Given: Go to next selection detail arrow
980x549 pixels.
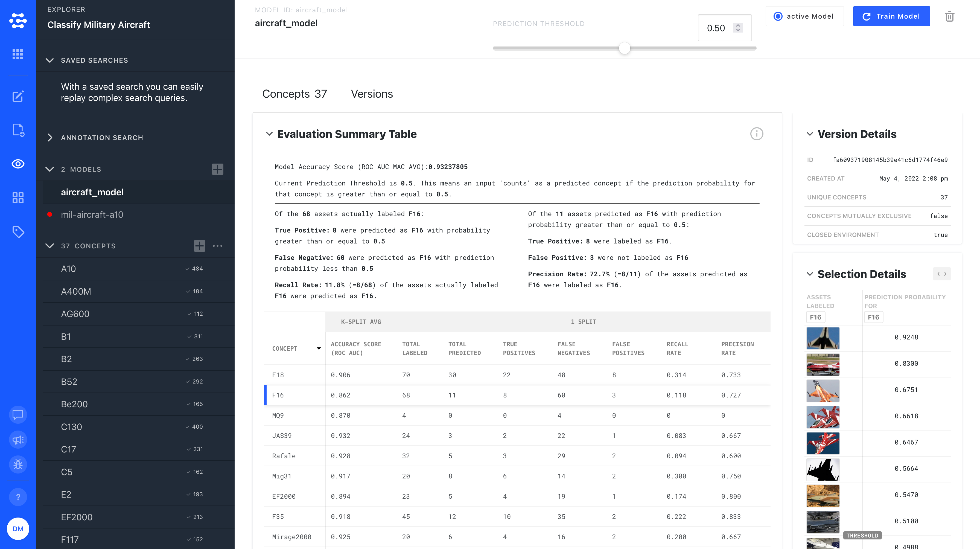Looking at the screenshot, I should click(x=945, y=274).
